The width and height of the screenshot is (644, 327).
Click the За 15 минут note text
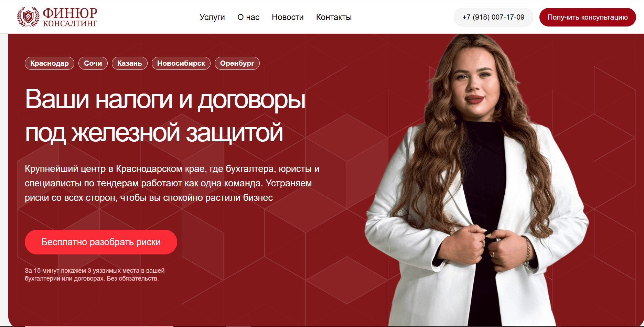coord(95,274)
